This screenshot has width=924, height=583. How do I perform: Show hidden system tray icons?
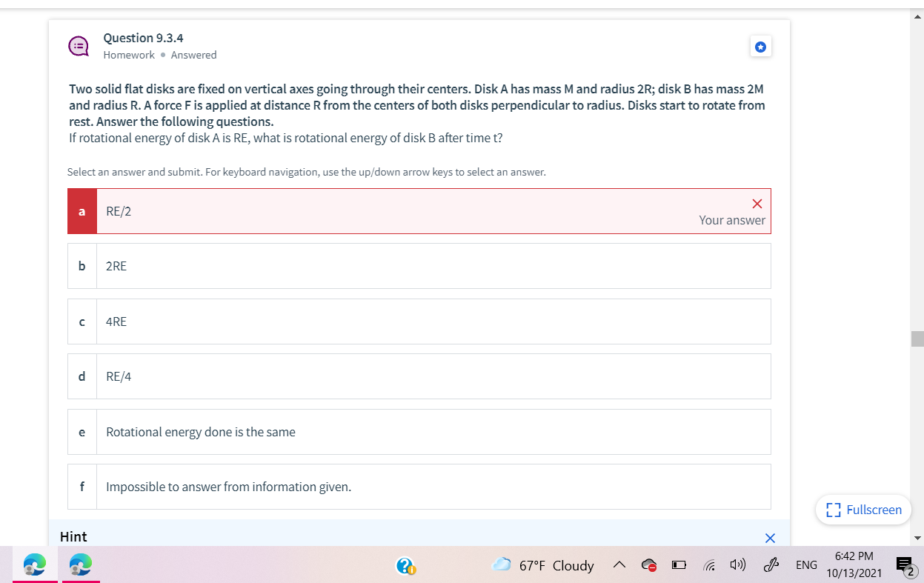(619, 566)
